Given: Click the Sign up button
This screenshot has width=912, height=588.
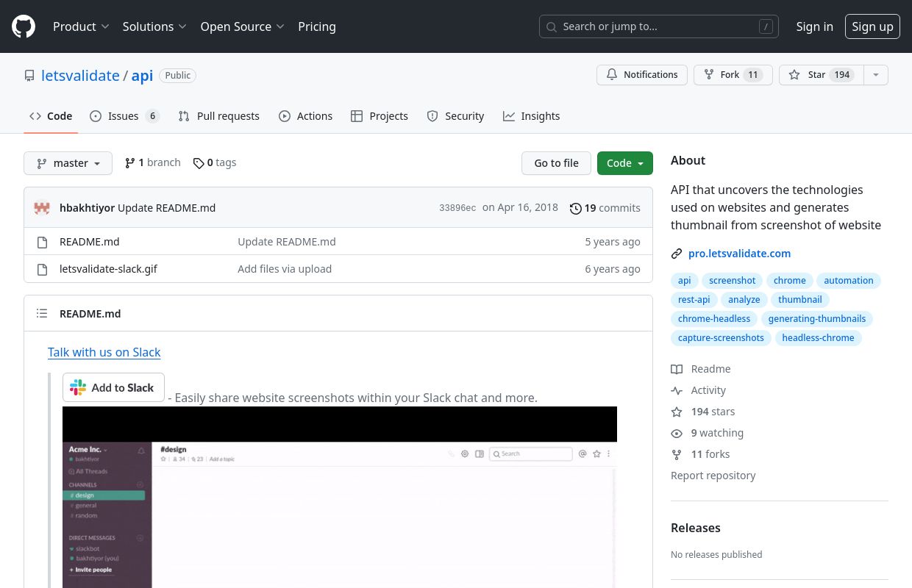Looking at the screenshot, I should [x=872, y=26].
